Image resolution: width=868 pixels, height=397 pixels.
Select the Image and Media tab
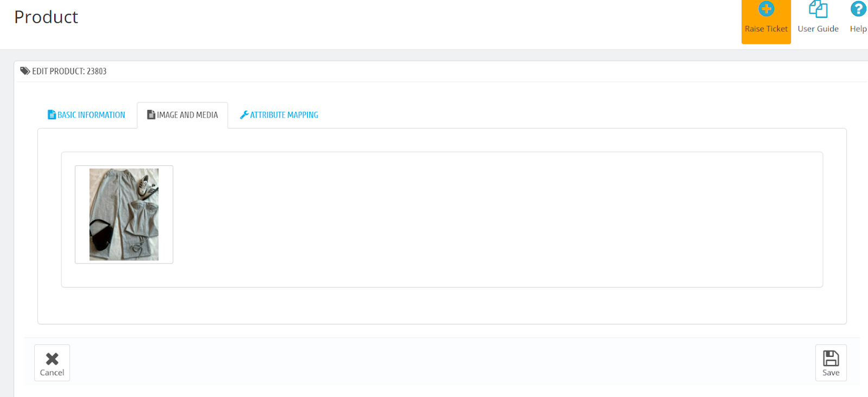point(187,115)
